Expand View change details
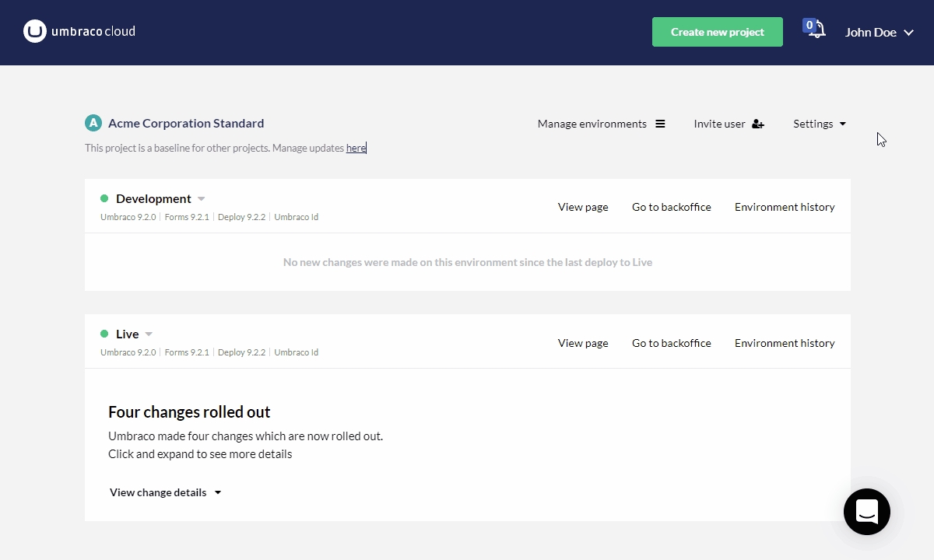934x560 pixels. coord(165,492)
